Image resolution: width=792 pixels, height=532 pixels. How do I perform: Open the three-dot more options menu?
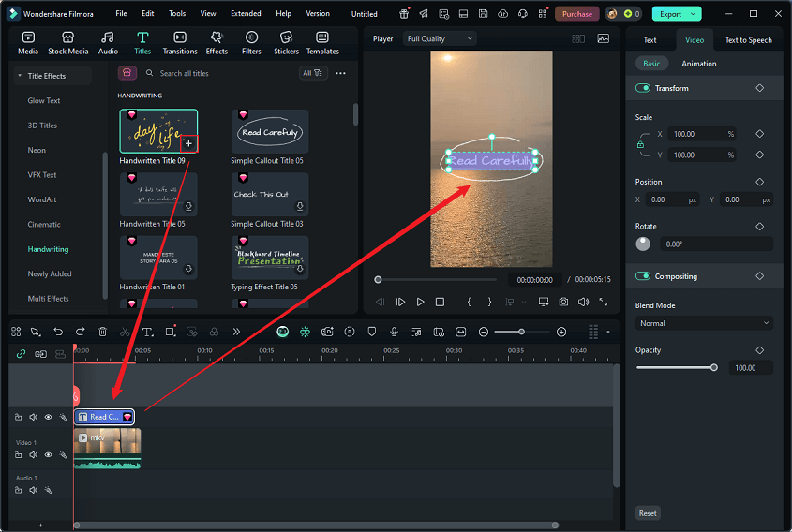340,73
